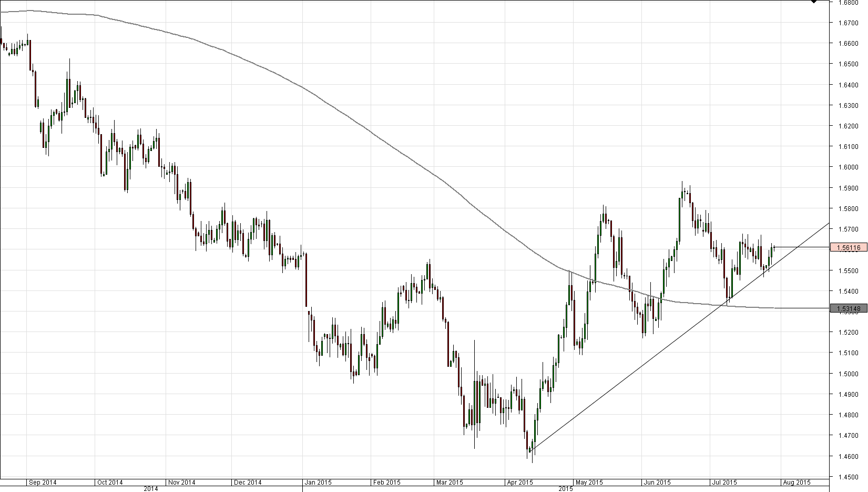Click the 1.6200 price scale value

point(850,126)
